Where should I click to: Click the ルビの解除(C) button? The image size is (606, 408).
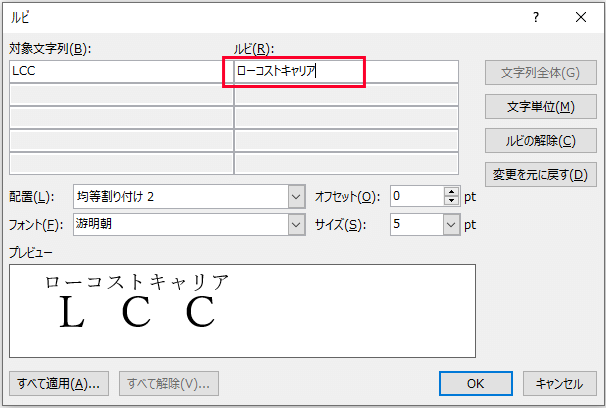(x=541, y=141)
